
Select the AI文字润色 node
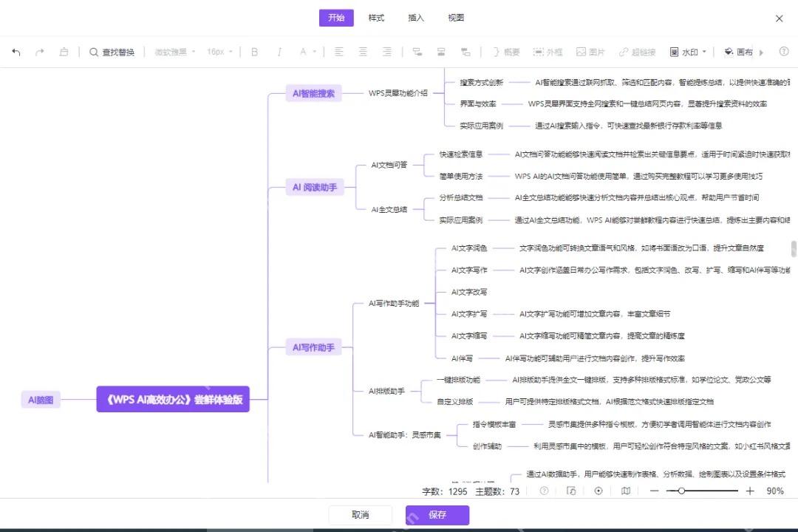[469, 248]
